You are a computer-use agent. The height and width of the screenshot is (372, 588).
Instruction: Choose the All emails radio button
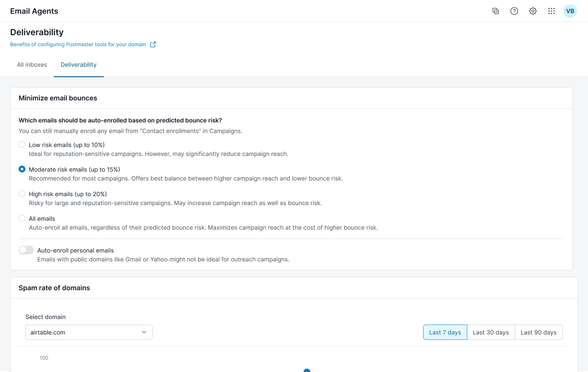(x=22, y=218)
